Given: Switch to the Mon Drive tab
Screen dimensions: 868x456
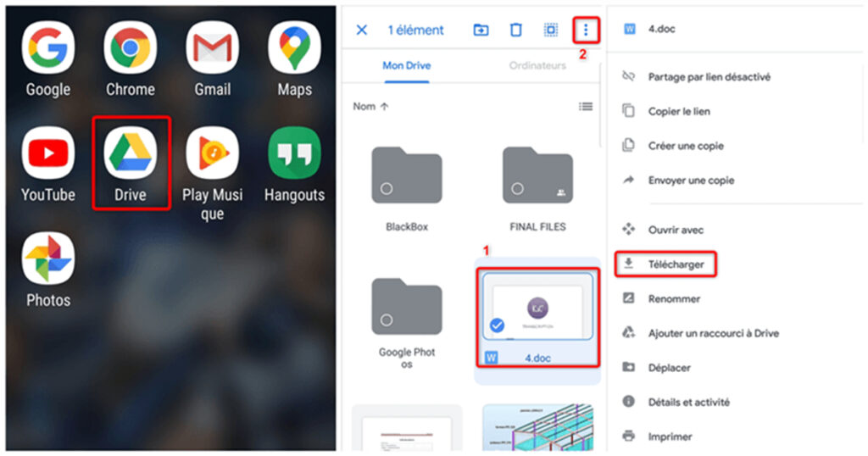Looking at the screenshot, I should (x=407, y=66).
